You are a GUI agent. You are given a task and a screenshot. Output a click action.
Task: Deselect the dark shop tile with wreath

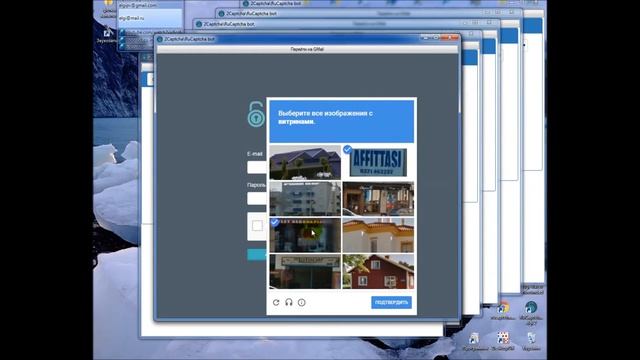click(x=305, y=235)
